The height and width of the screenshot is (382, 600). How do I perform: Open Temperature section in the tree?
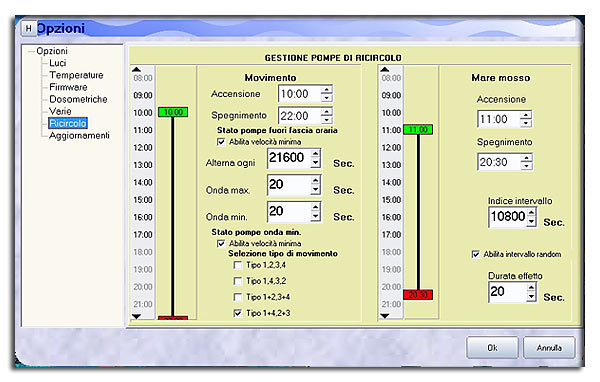click(76, 75)
